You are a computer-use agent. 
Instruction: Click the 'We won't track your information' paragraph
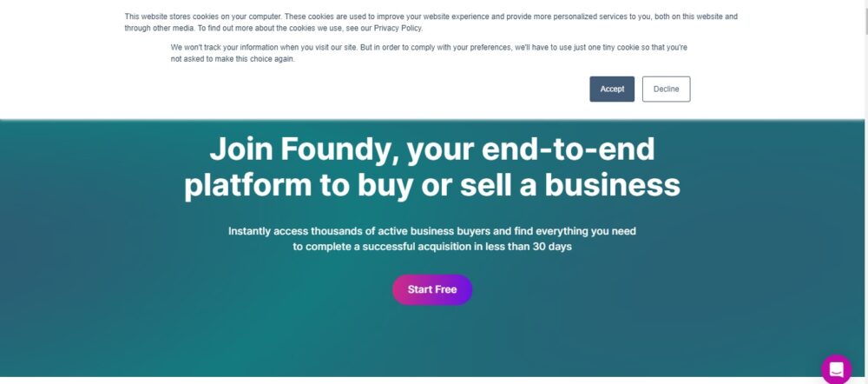429,53
